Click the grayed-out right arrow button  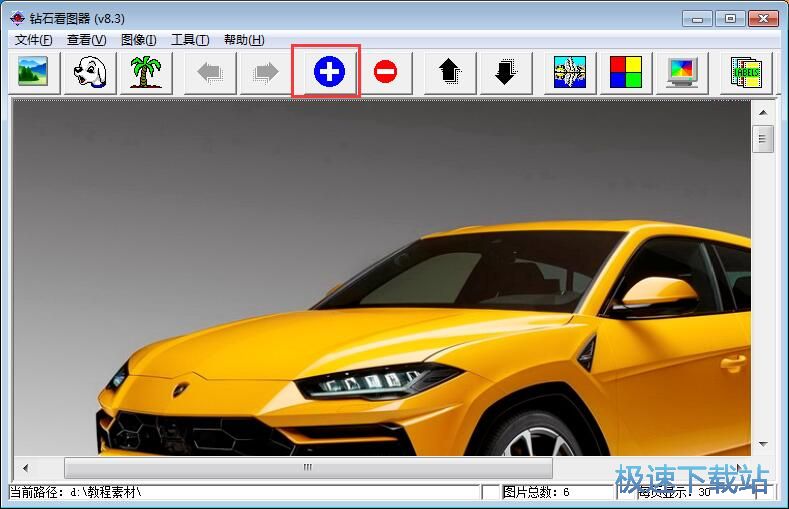tap(266, 72)
